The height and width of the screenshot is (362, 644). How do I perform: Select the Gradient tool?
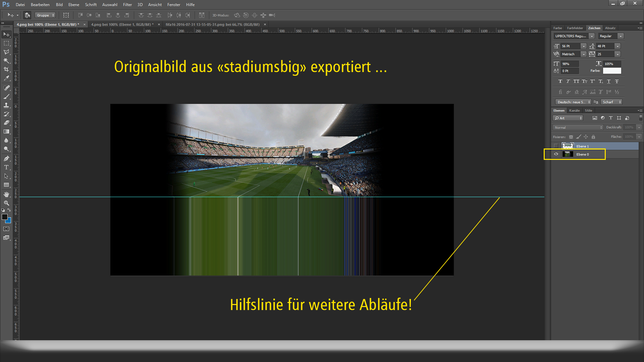click(6, 131)
